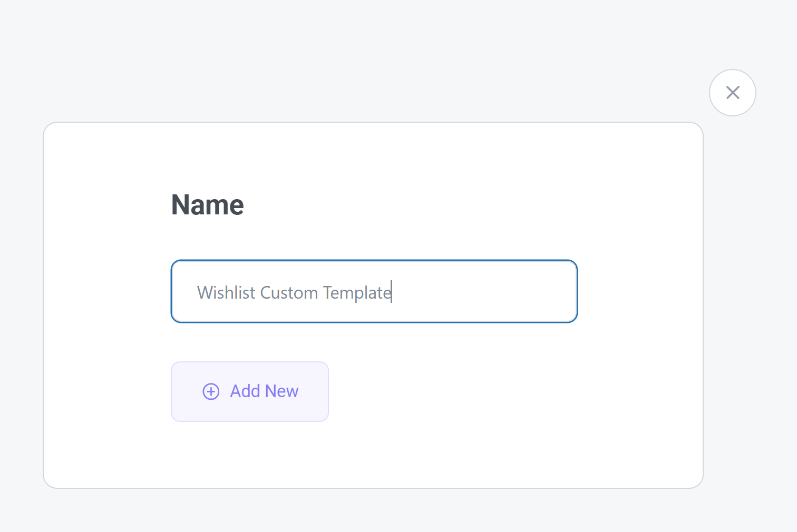Click inside the Wishlist Custom Template field
Screen dimensions: 797x532
(374, 291)
